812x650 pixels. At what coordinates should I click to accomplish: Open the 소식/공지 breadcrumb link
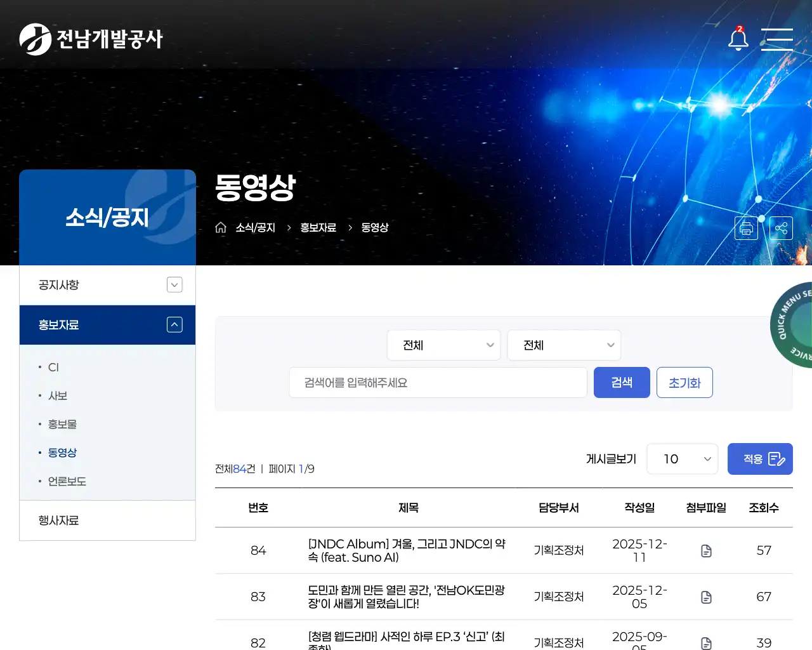256,227
